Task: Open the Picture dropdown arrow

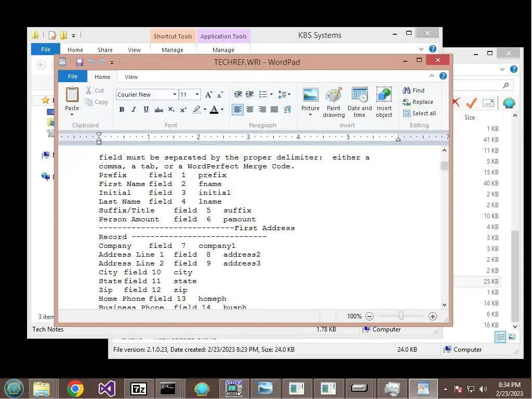Action: pos(311,115)
